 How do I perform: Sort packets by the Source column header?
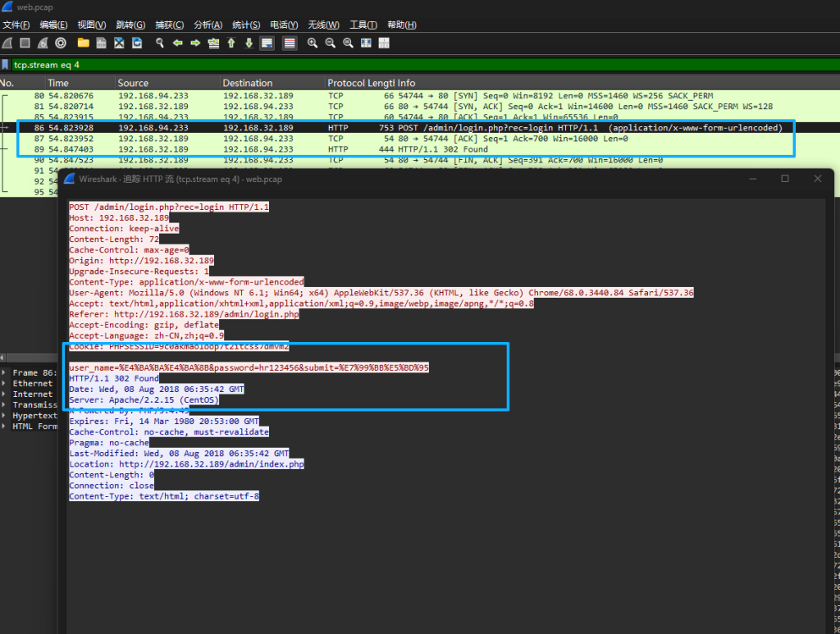134,83
